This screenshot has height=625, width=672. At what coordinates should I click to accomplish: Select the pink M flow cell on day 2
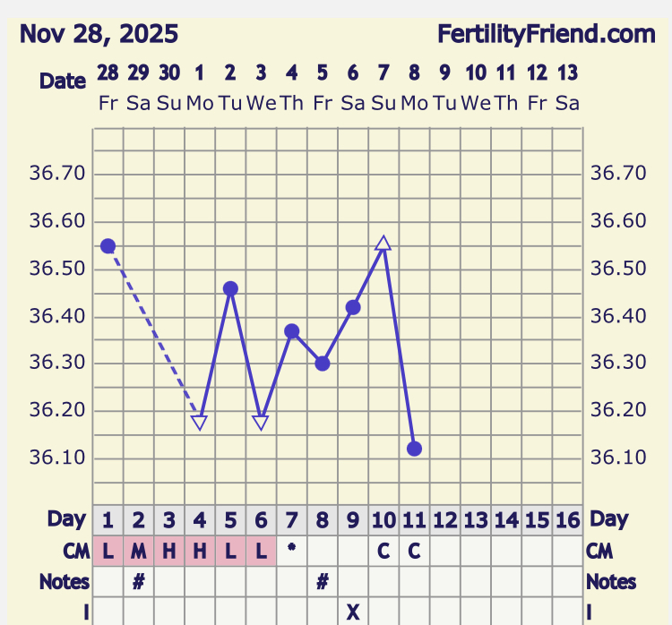(138, 552)
